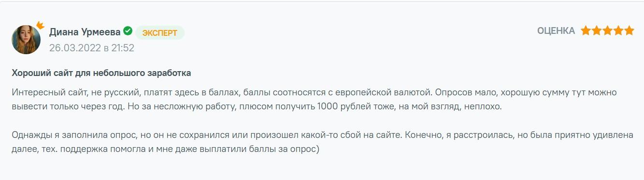Viewport: 644px width, 180px height.
Task: Select the third rating star
Action: pos(607,31)
